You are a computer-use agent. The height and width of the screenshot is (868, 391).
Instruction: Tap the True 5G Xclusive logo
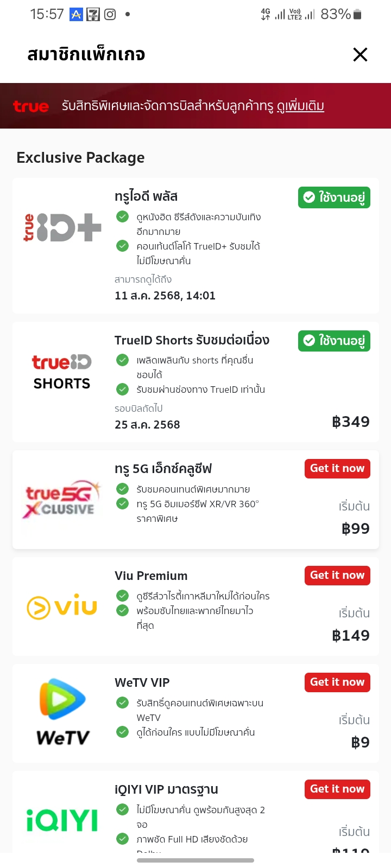point(62,499)
